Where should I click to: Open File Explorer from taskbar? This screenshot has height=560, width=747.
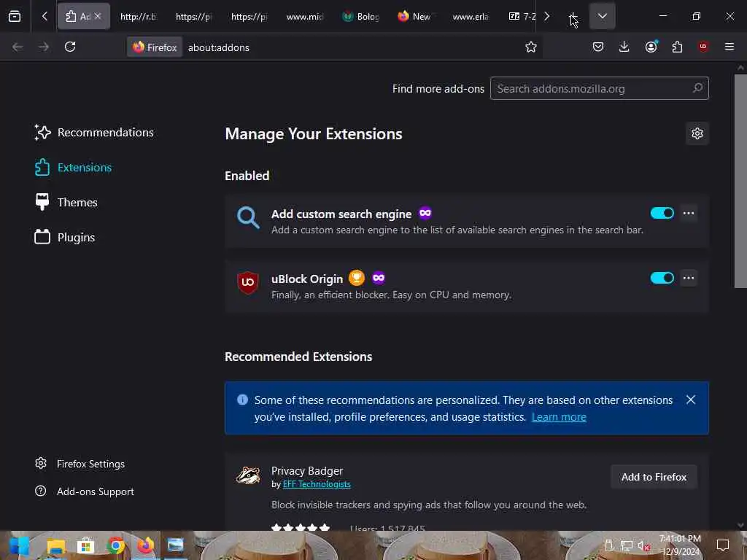click(55, 545)
